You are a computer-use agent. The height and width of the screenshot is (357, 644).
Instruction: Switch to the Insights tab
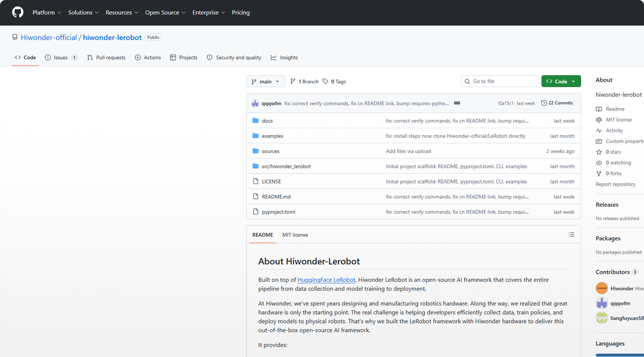coord(284,57)
